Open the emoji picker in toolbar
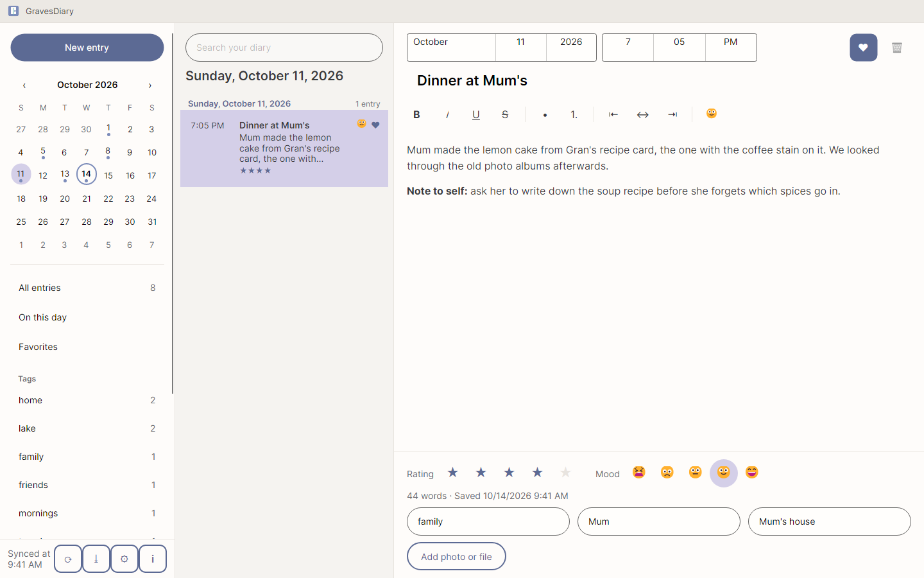 pos(712,114)
